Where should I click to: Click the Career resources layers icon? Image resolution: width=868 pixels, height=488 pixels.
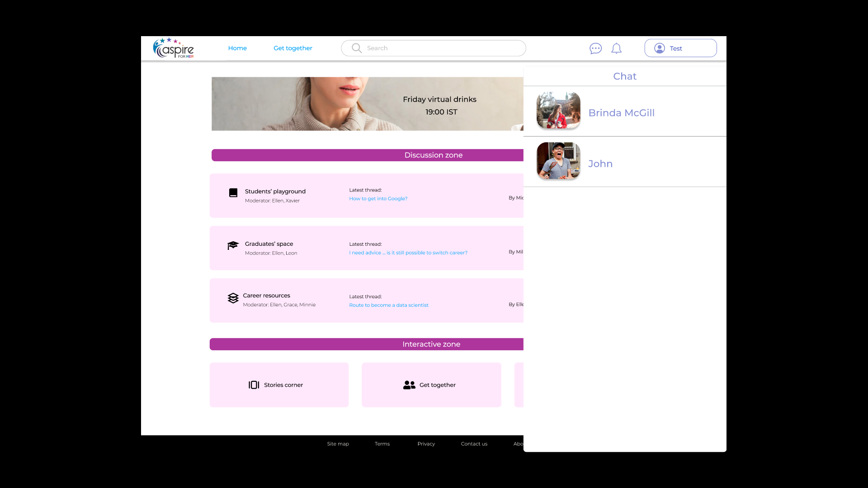[x=233, y=298]
